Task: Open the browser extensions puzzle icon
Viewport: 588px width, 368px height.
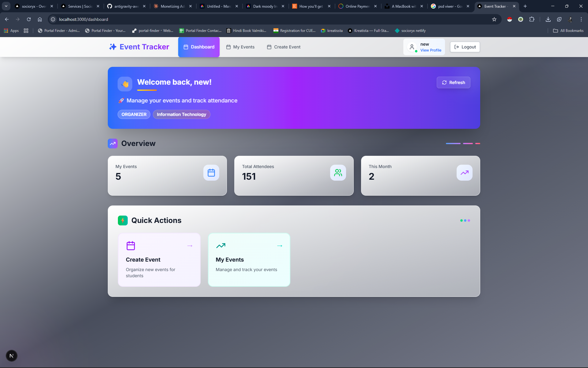Action: tap(532, 19)
